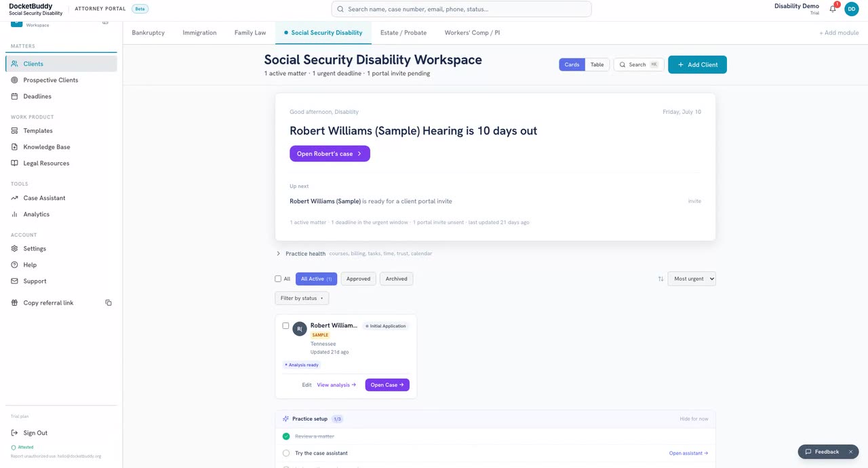Switch to Table view
Viewport: 868px width, 468px height.
pyautogui.click(x=597, y=64)
